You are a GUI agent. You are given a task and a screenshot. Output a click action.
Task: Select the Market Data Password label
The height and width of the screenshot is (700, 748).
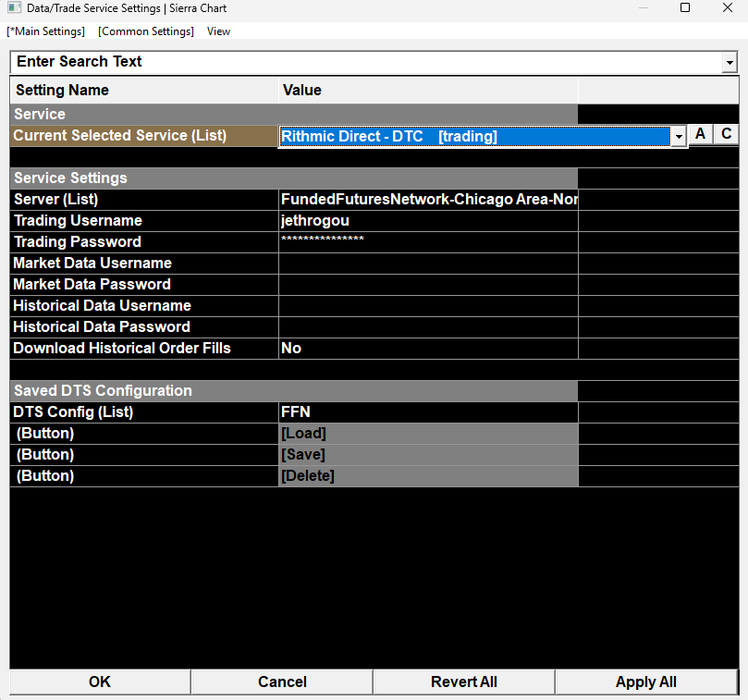point(92,285)
